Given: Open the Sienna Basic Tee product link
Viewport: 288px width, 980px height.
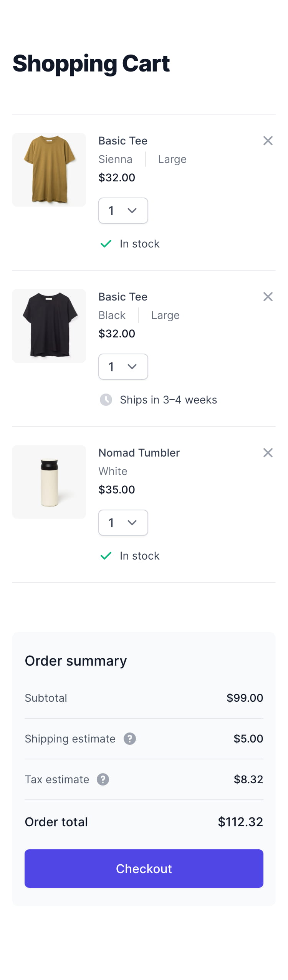Looking at the screenshot, I should [x=123, y=141].
